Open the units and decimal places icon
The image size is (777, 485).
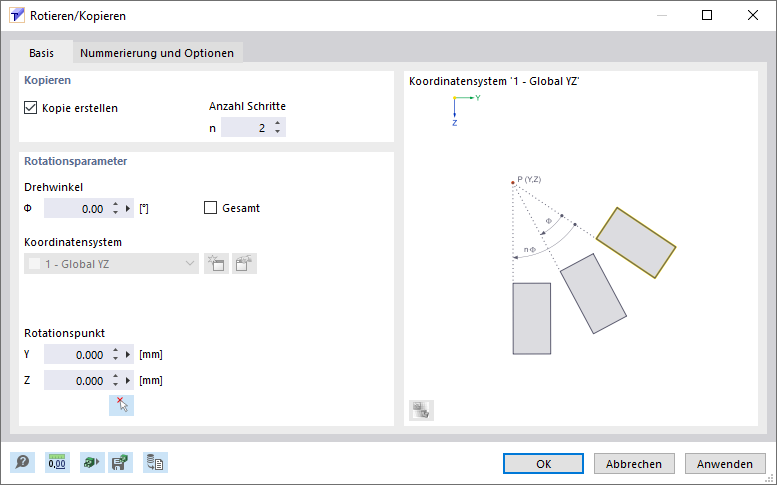tap(57, 462)
